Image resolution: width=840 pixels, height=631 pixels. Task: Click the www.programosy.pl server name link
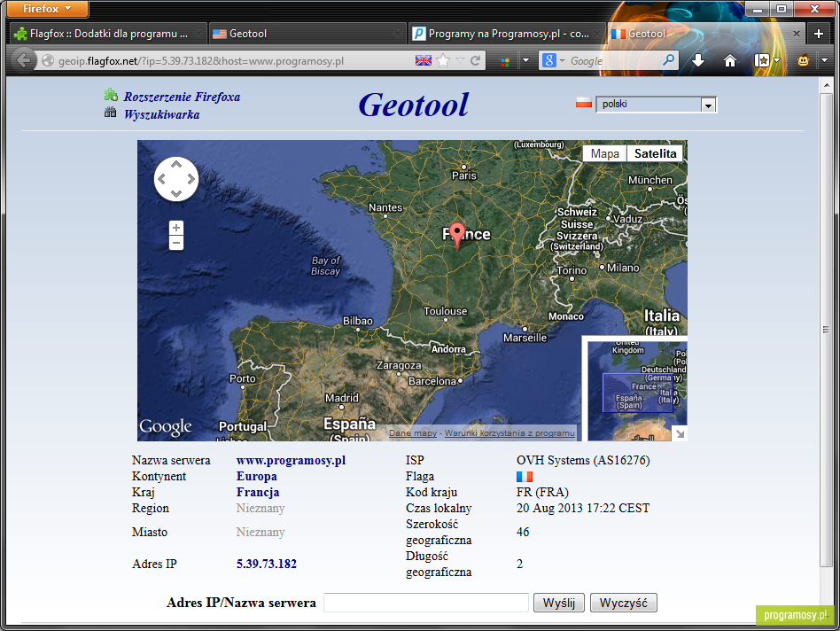[291, 461]
